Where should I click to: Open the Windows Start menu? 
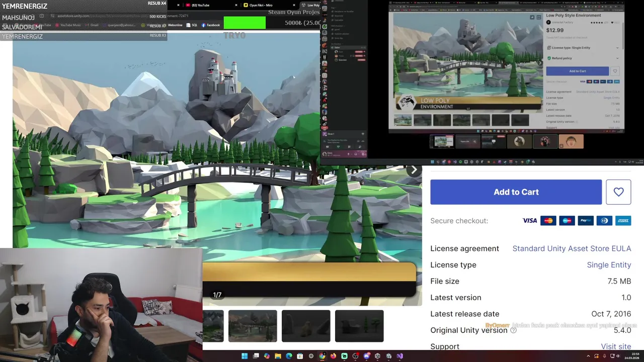pyautogui.click(x=245, y=356)
